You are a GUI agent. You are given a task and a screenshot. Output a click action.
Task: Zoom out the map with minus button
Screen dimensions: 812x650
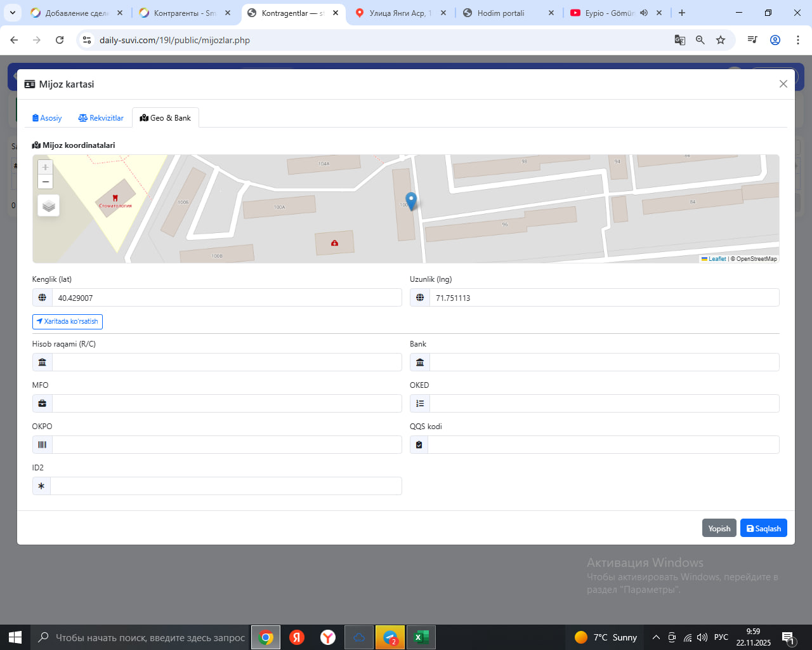click(45, 182)
